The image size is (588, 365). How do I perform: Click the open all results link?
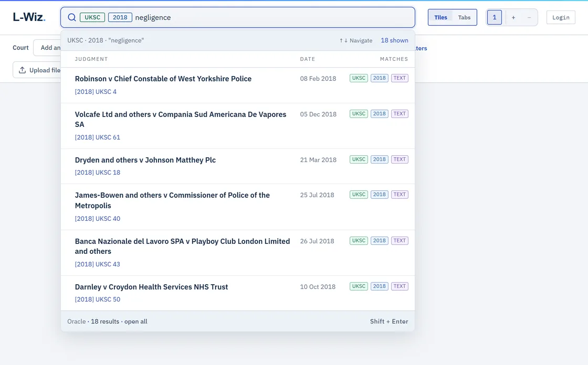coord(136,321)
